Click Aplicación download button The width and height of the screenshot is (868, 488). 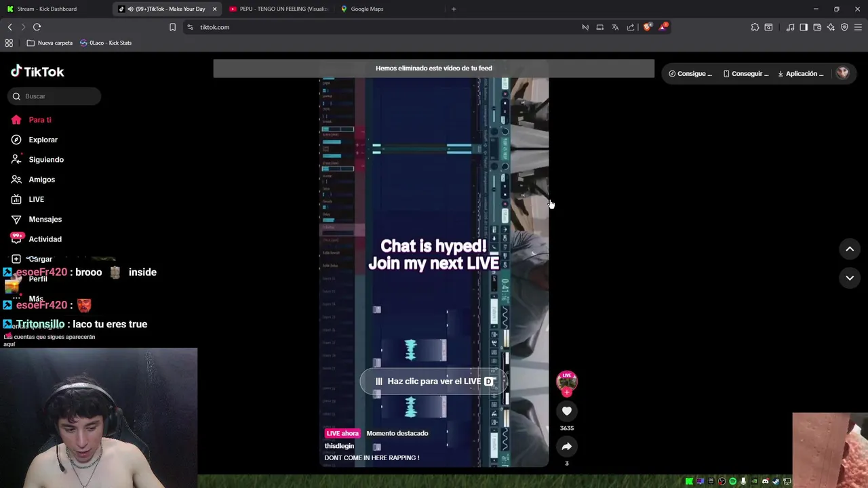[801, 73]
